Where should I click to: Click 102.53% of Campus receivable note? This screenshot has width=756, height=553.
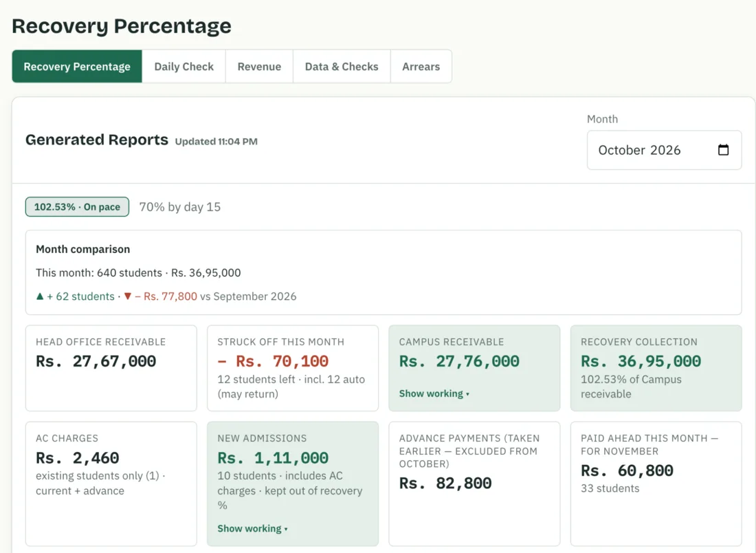[631, 387]
